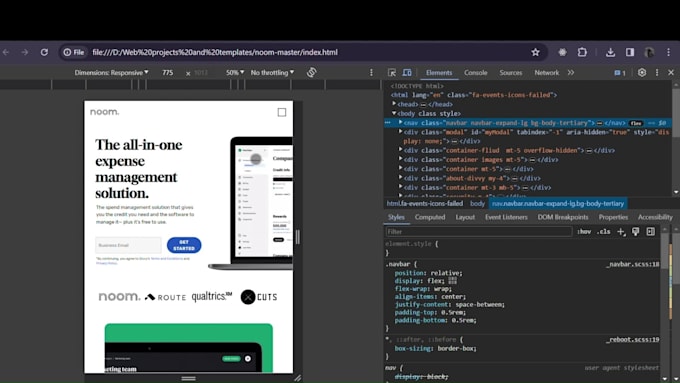Expand the container-fluid div node
This screenshot has height=383, width=680.
tap(401, 150)
